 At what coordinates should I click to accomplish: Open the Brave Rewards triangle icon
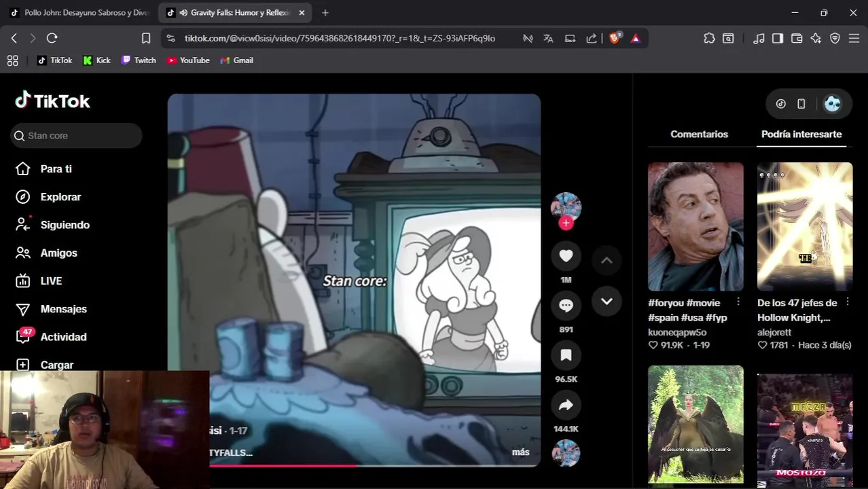click(636, 39)
